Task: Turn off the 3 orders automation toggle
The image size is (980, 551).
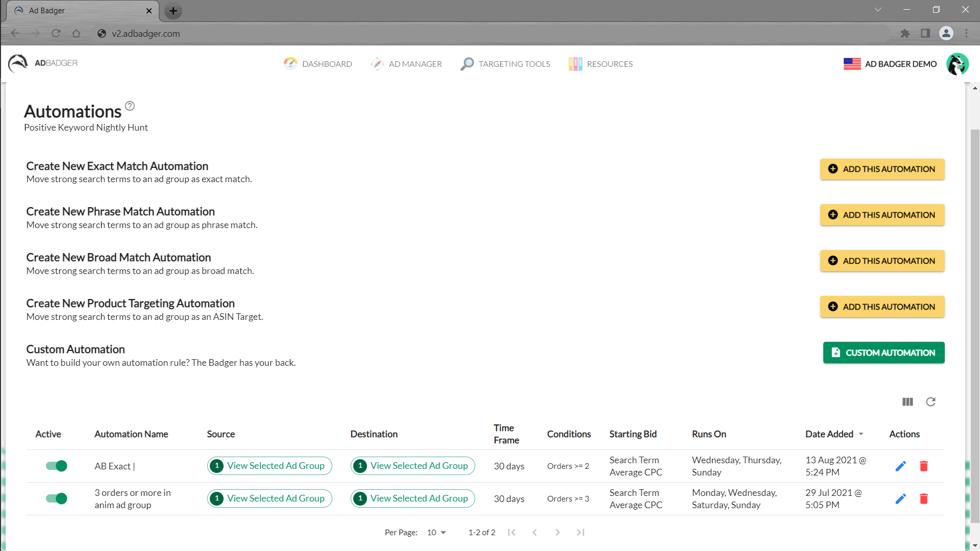Action: (x=56, y=498)
